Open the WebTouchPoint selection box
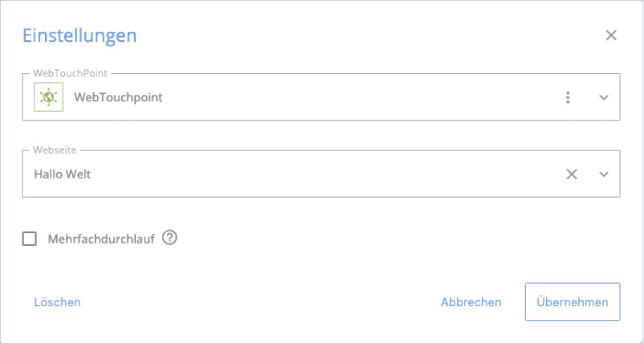The image size is (644, 344). tap(321, 97)
